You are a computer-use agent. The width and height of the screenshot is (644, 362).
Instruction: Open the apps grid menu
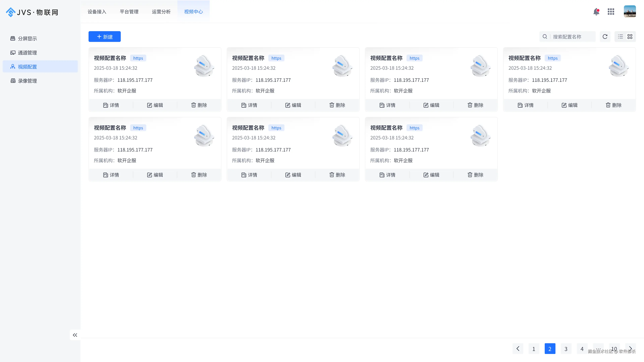611,12
